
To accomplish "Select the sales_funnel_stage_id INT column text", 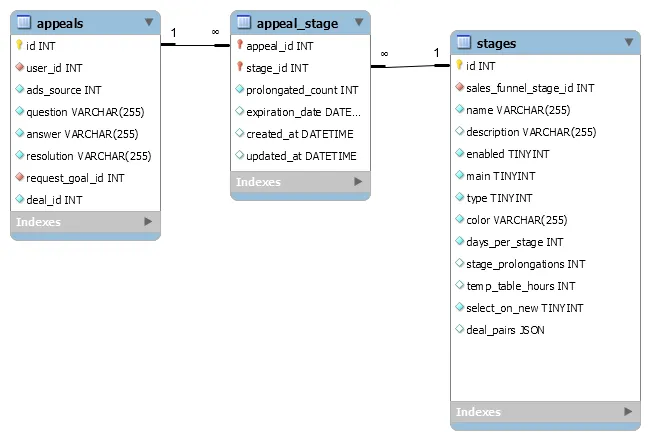I will point(530,88).
